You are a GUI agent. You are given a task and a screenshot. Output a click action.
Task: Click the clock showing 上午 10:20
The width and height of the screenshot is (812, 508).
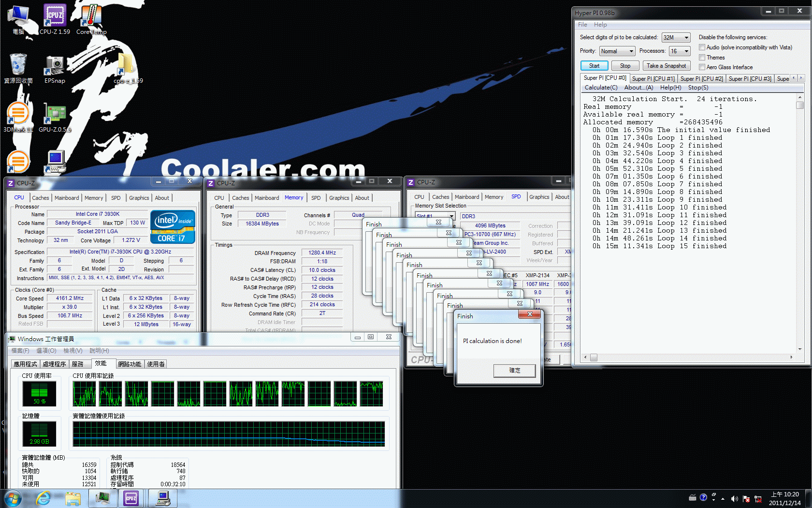tap(784, 498)
